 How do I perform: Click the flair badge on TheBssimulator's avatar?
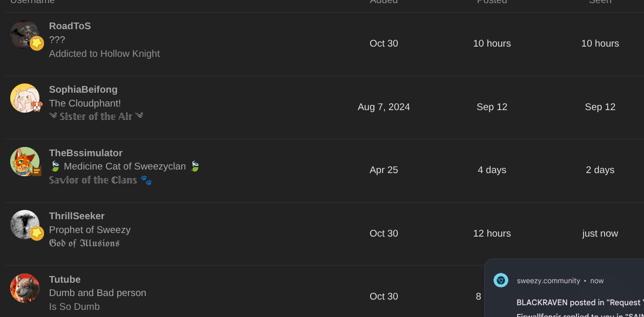[x=36, y=171]
